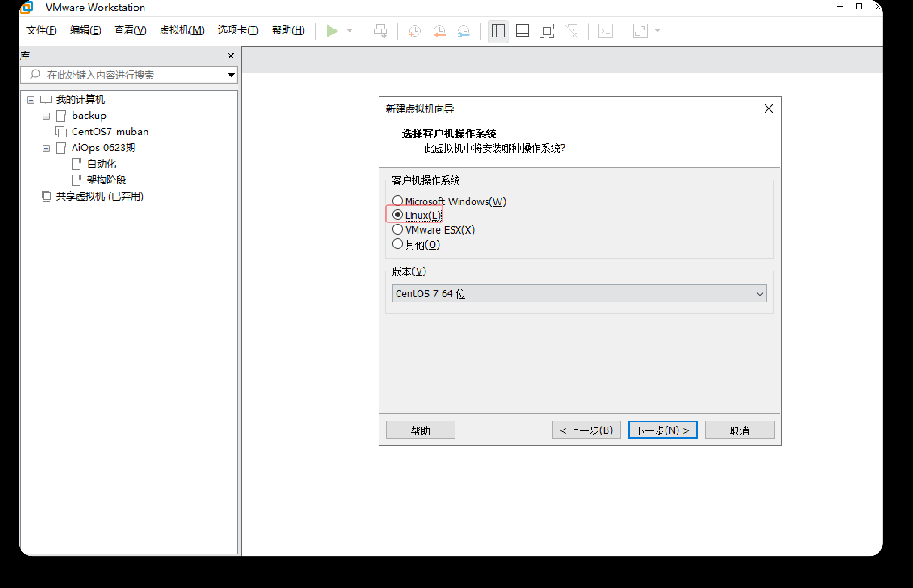913x588 pixels.
Task: Close the 库 library panel
Action: (x=231, y=55)
